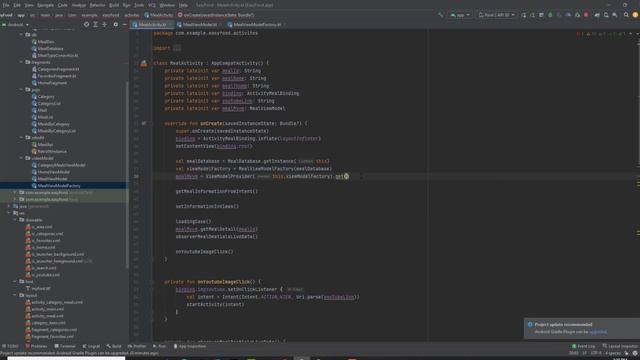Image resolution: width=640 pixels, height=360 pixels.
Task: Click the onCreate breadcrumb in navigation bar
Action: (x=216, y=15)
